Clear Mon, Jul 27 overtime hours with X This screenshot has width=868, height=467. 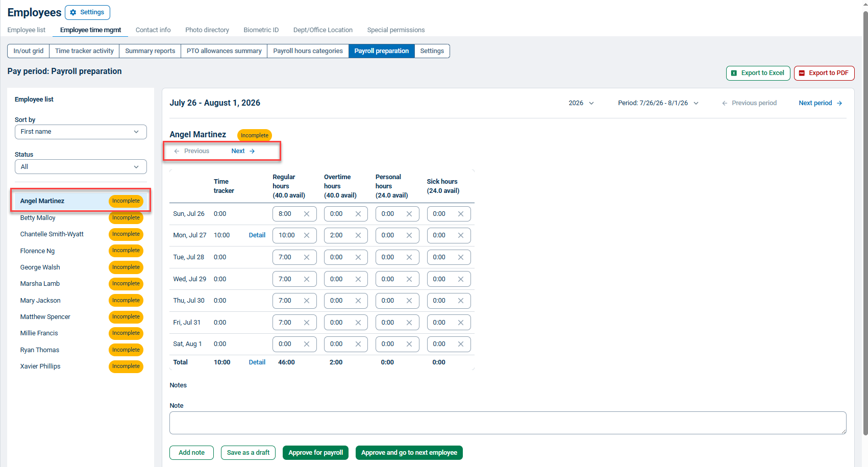(358, 235)
